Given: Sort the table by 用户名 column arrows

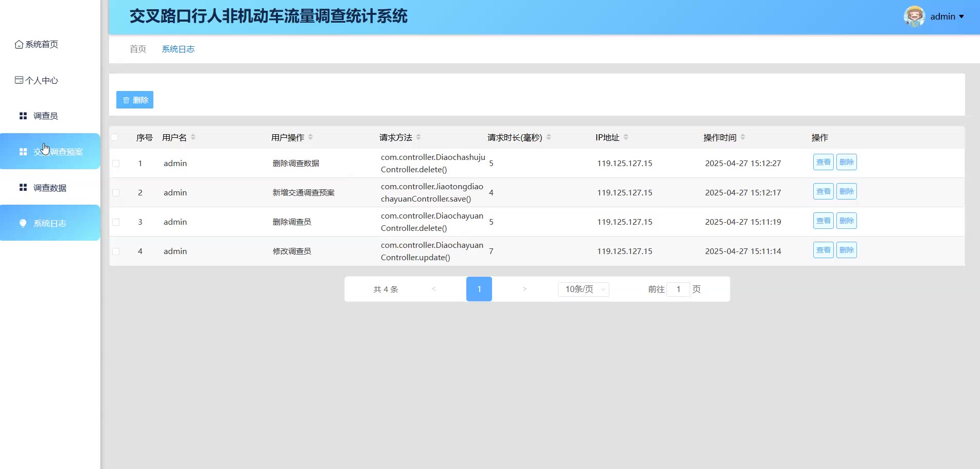Looking at the screenshot, I should click(x=193, y=137).
